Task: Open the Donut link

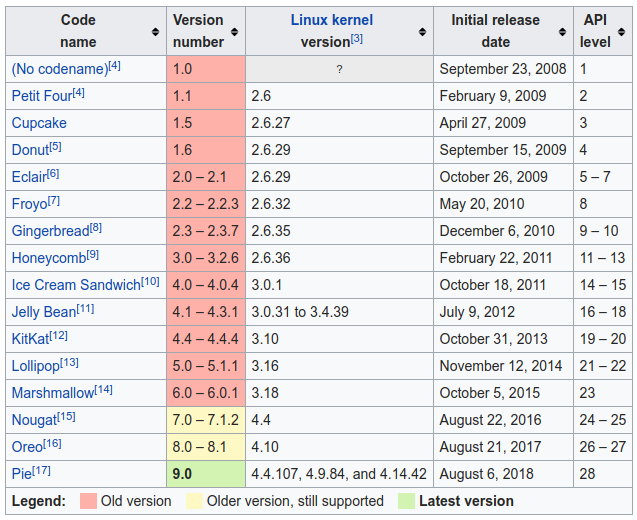Action: click(30, 150)
